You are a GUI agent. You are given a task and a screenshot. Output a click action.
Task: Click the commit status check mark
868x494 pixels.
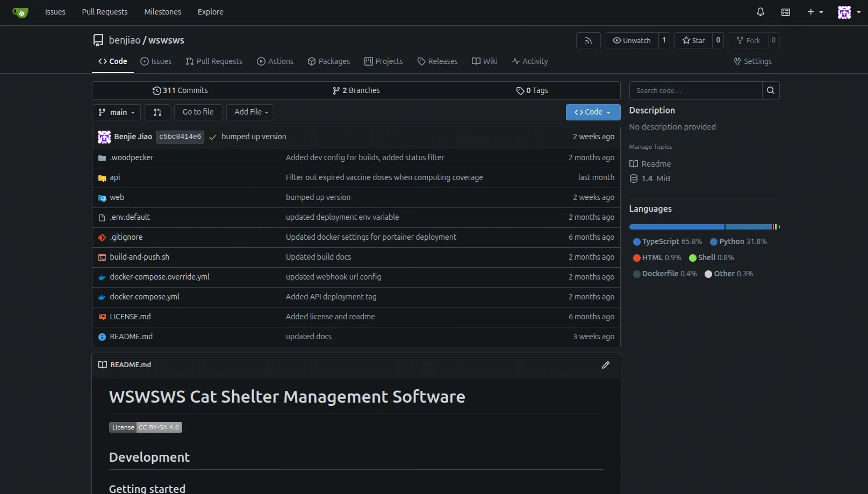pyautogui.click(x=213, y=137)
